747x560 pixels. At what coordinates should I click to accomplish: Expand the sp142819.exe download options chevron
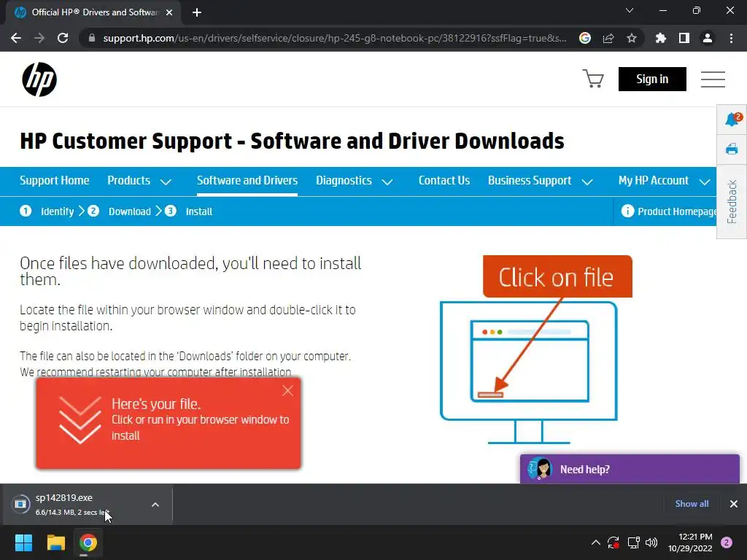(155, 505)
